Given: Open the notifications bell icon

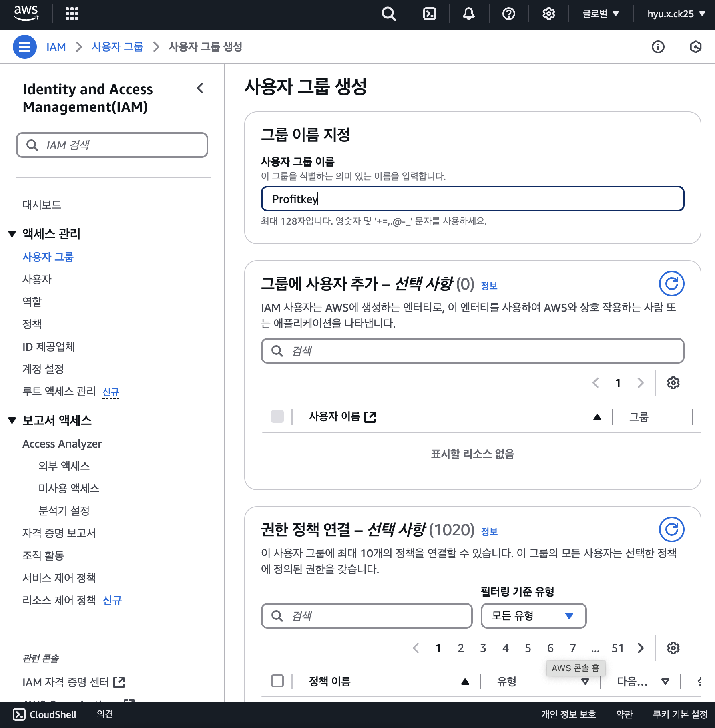Looking at the screenshot, I should (468, 14).
